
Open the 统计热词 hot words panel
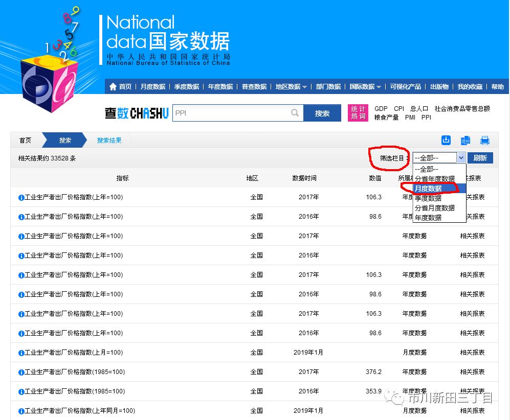coord(358,112)
